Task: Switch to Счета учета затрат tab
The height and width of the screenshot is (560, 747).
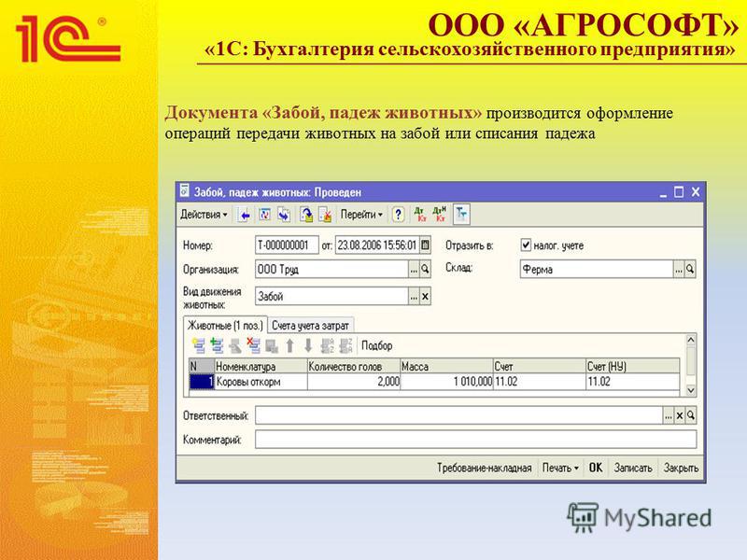Action: tap(310, 326)
